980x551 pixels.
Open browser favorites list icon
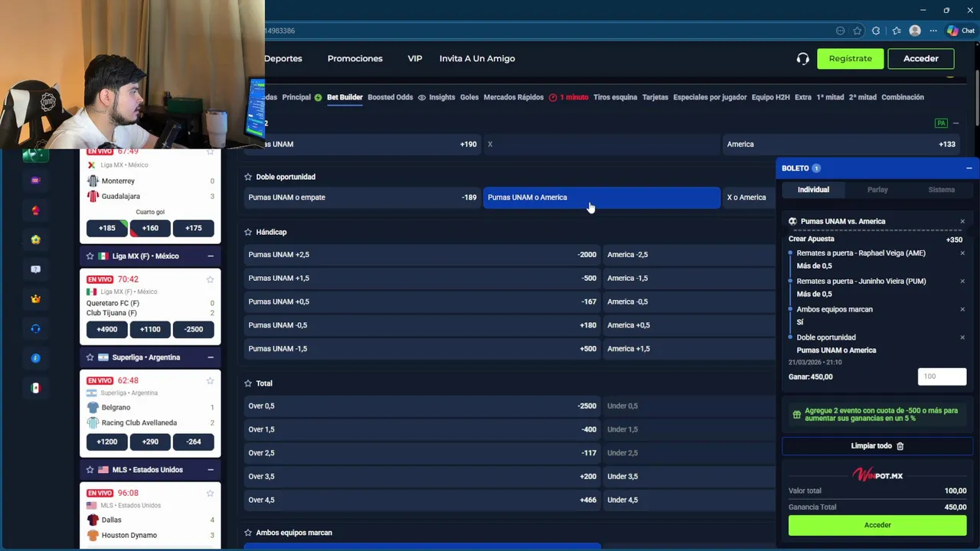click(x=897, y=31)
